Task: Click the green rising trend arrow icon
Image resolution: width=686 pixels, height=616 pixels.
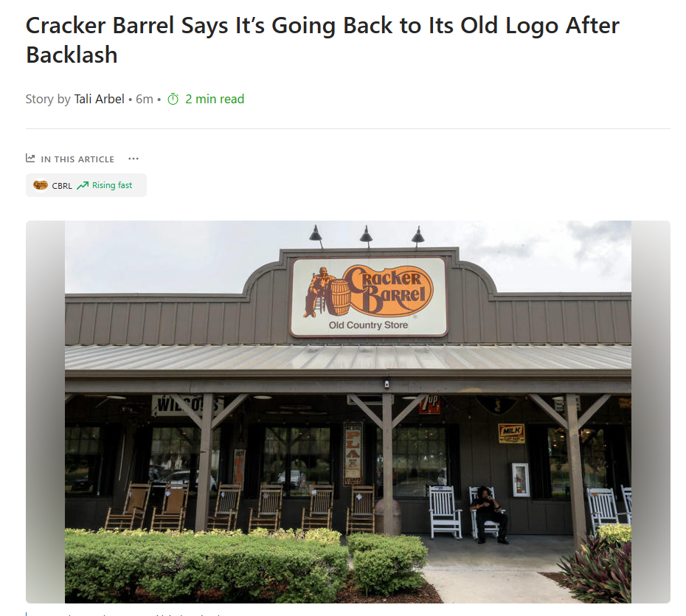Action: (83, 185)
